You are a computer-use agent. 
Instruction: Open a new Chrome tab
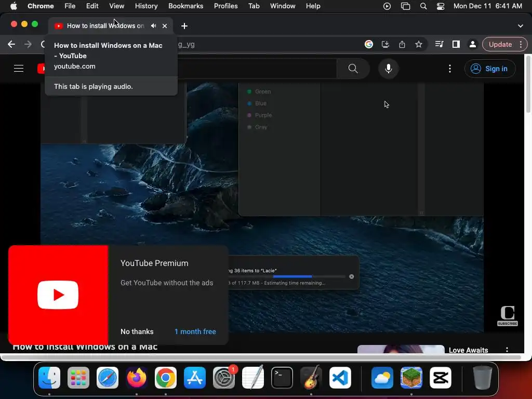(184, 26)
